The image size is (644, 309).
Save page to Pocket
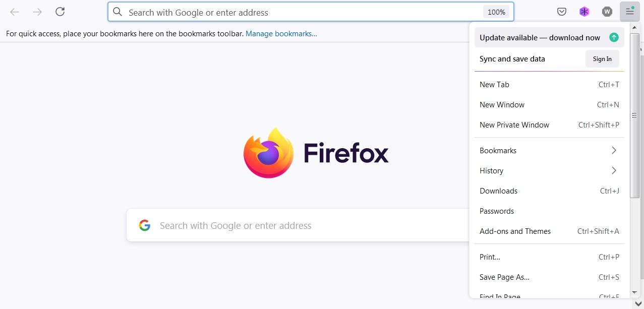(561, 11)
